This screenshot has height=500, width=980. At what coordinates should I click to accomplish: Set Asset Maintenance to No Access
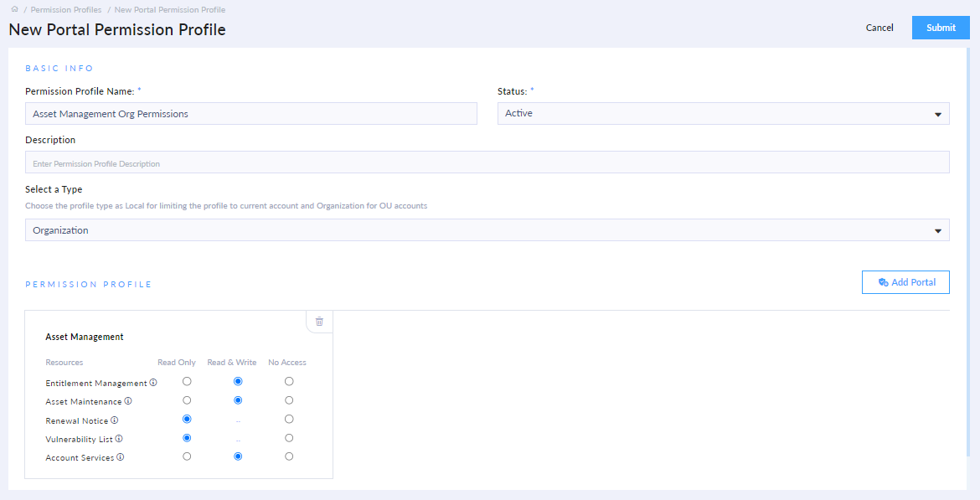(x=288, y=399)
